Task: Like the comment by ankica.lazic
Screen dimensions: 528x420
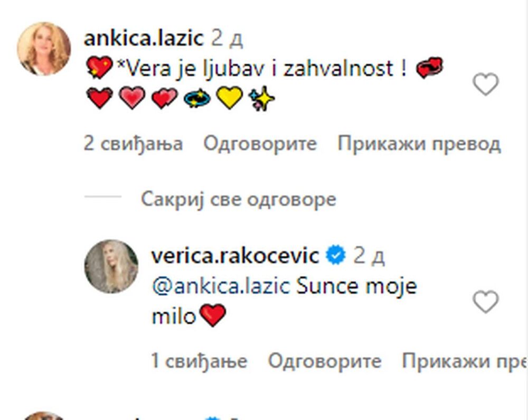Action: tap(486, 84)
